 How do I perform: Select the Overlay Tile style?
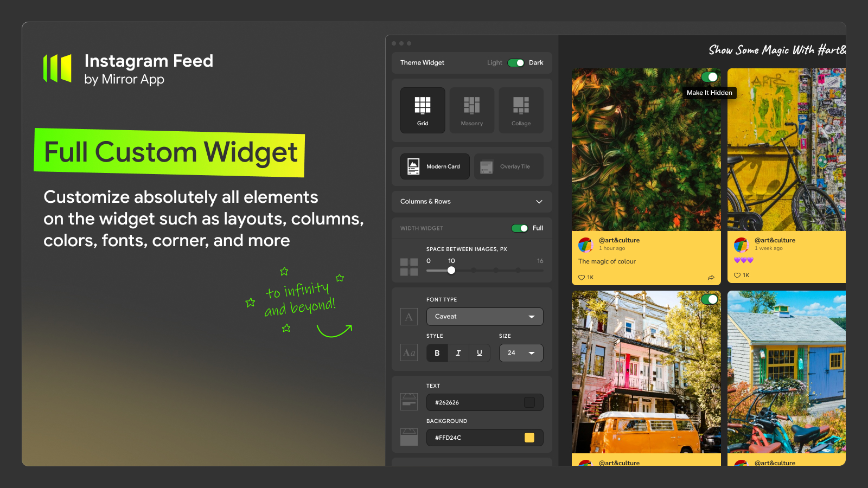pos(509,166)
